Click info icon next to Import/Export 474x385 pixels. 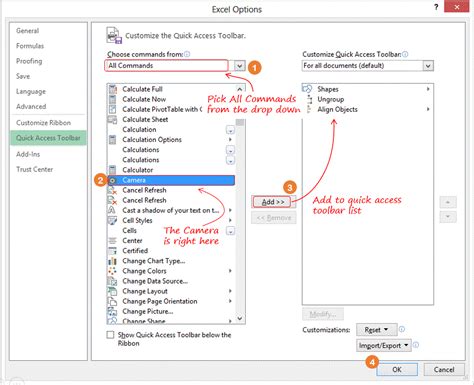pyautogui.click(x=416, y=345)
